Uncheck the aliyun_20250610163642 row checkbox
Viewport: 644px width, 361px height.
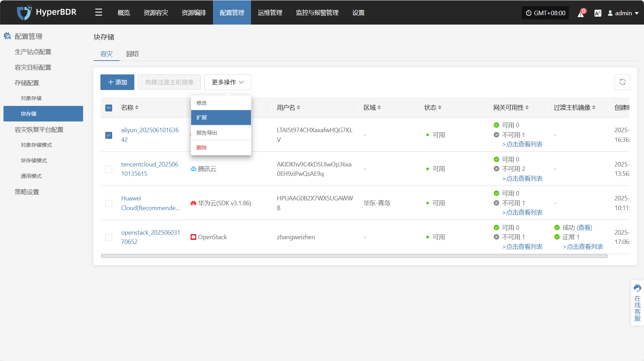109,135
